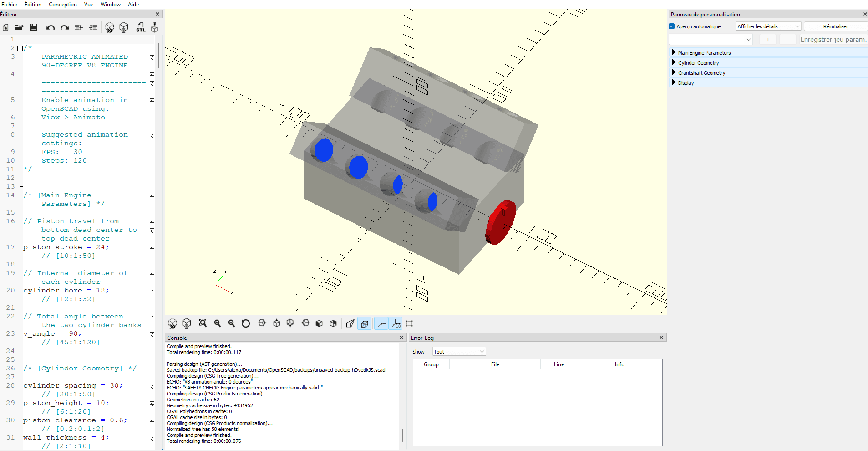Toggle Orthogonal projection
Image resolution: width=868 pixels, height=451 pixels.
pos(365,323)
